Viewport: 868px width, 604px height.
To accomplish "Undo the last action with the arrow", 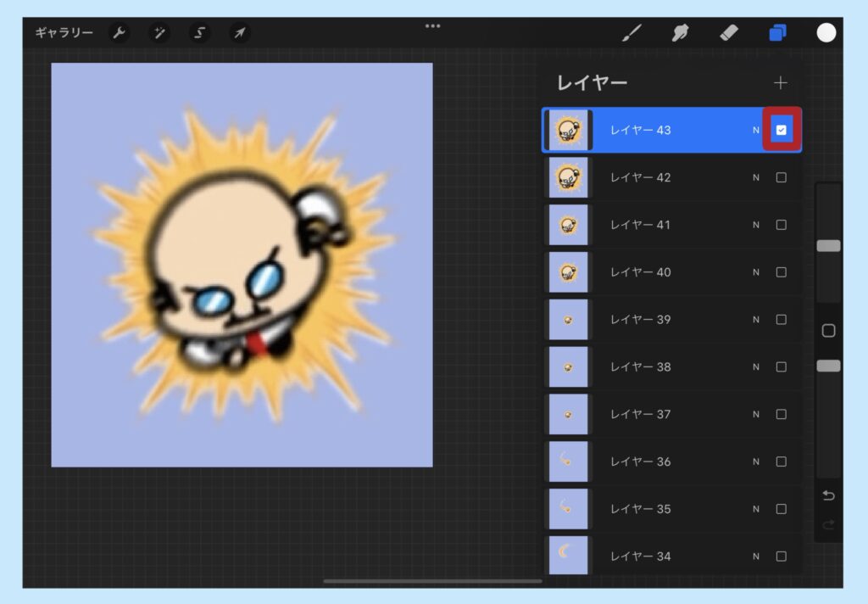I will coord(829,495).
